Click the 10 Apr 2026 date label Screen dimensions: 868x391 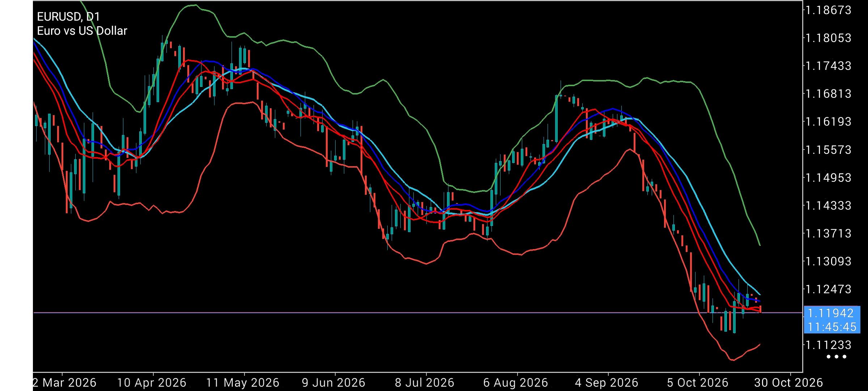tap(152, 383)
